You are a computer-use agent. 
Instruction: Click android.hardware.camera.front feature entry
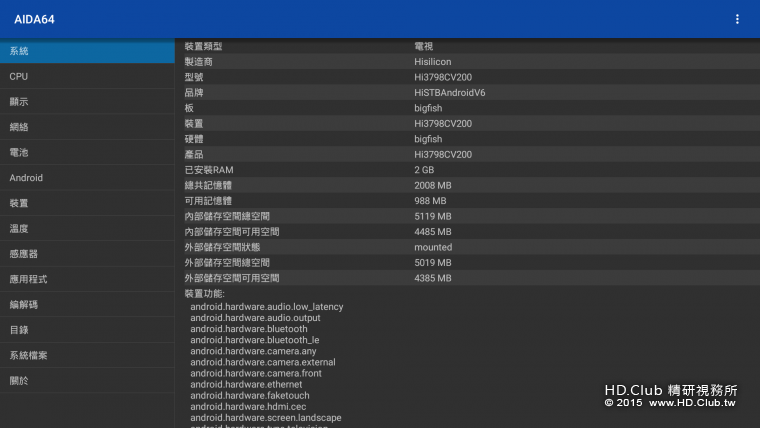pyautogui.click(x=256, y=374)
